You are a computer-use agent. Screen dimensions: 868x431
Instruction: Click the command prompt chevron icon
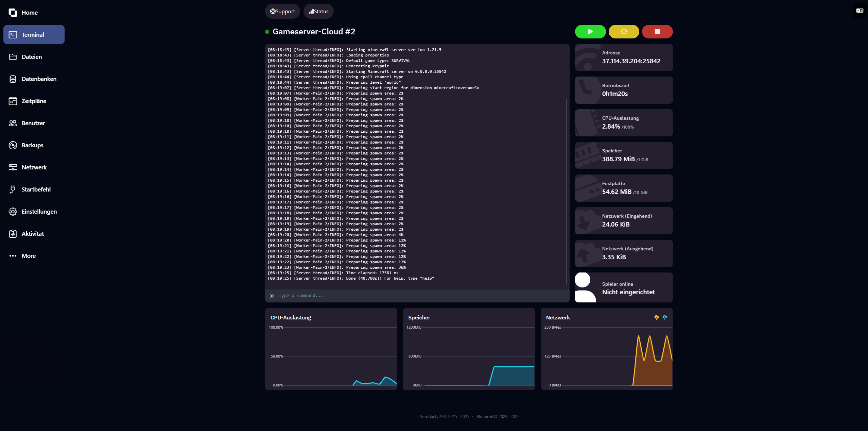(x=272, y=296)
